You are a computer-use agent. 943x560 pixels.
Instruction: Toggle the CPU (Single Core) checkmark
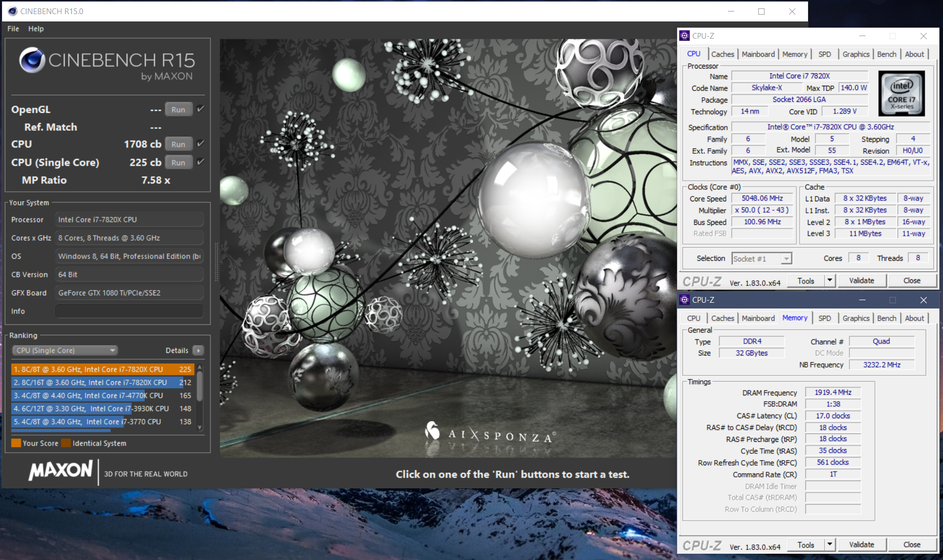[200, 162]
